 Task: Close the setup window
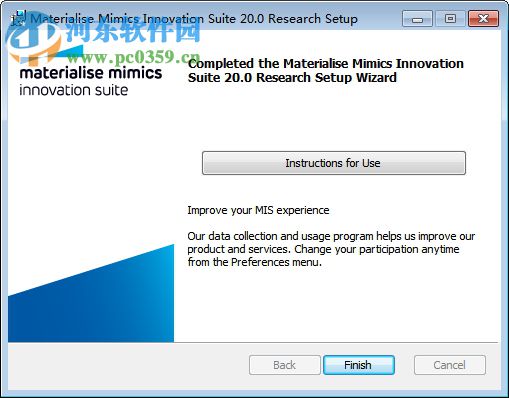pos(483,19)
